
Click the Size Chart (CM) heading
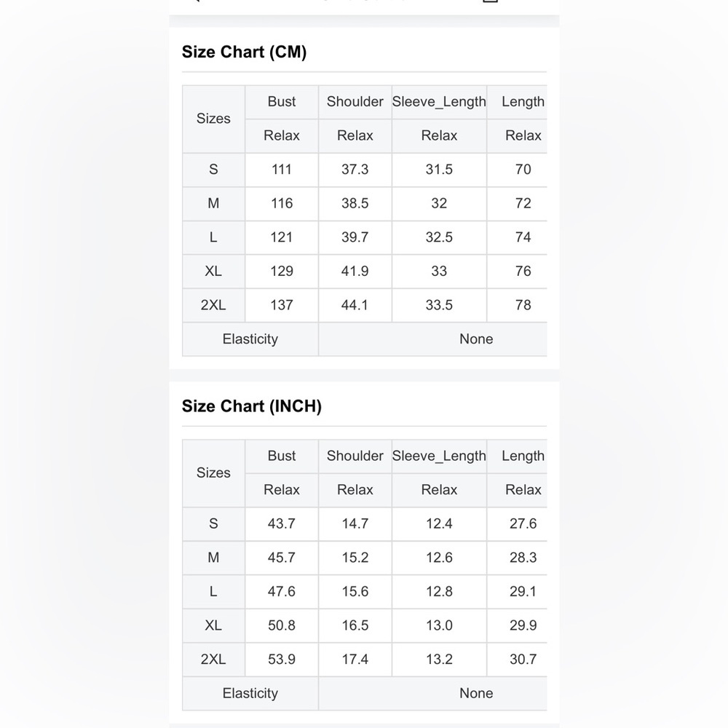pos(244,52)
